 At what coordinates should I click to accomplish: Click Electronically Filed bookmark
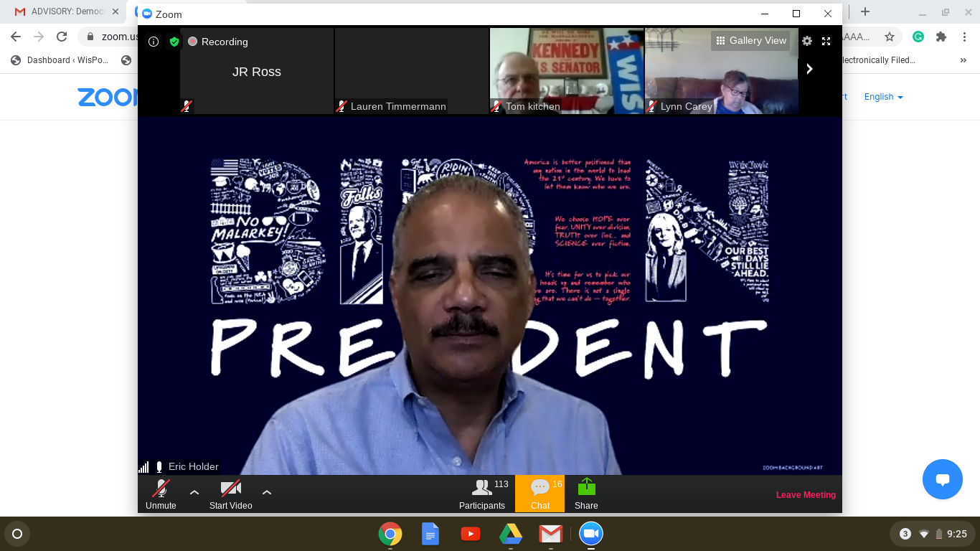[x=878, y=60]
